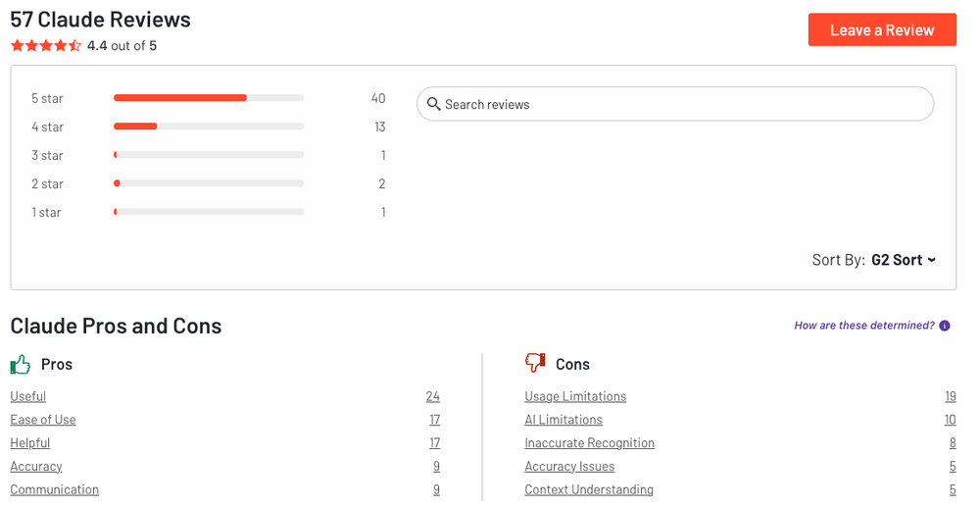Select the 1 star rating row
Viewport: 980px width, 508px height.
click(208, 212)
